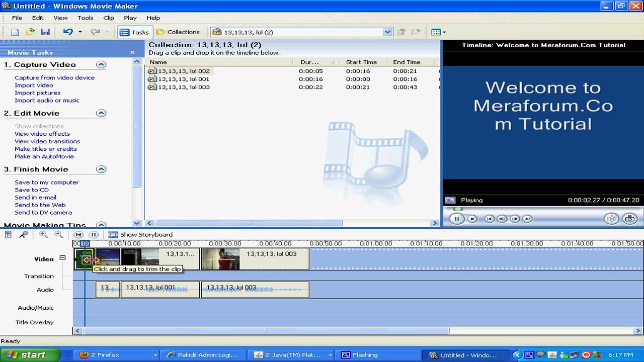This screenshot has height=362, width=644.
Task: Toggle the Collections pane button
Action: (x=178, y=32)
